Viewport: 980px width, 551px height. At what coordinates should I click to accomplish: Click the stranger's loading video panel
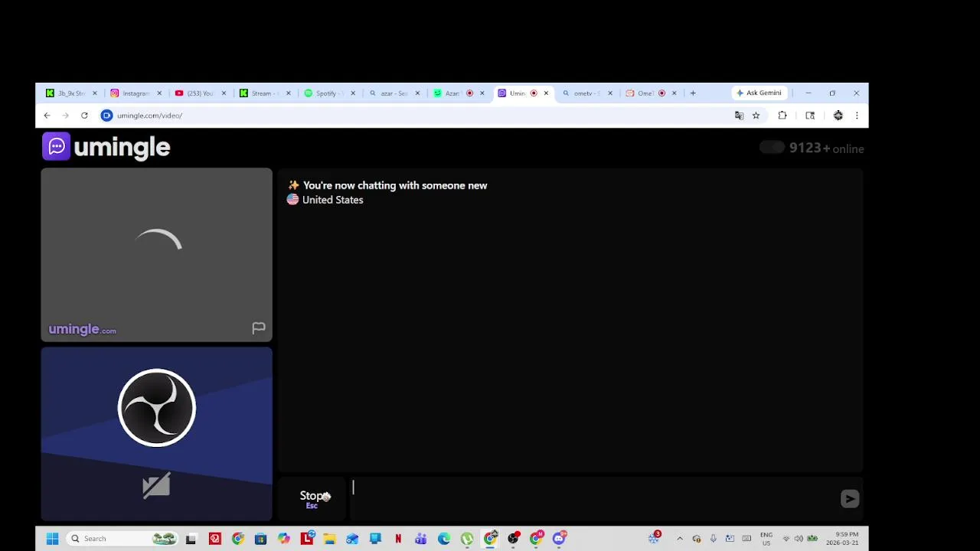pyautogui.click(x=156, y=255)
